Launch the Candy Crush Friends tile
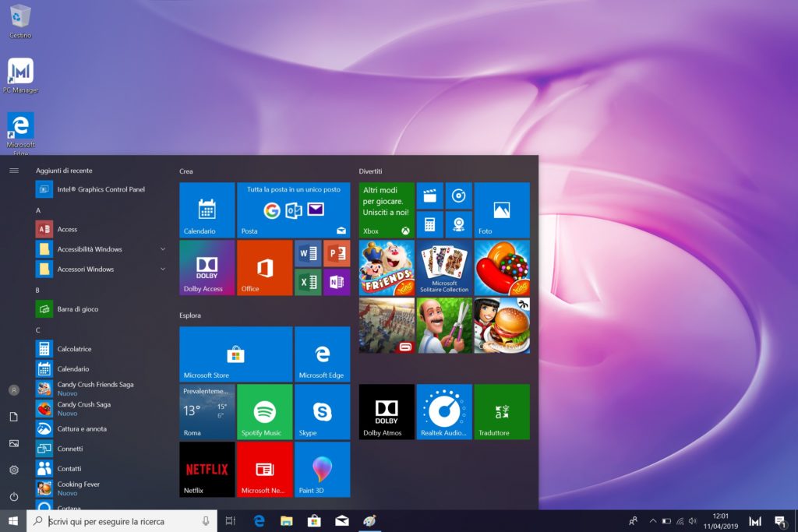The height and width of the screenshot is (532, 798). (387, 267)
